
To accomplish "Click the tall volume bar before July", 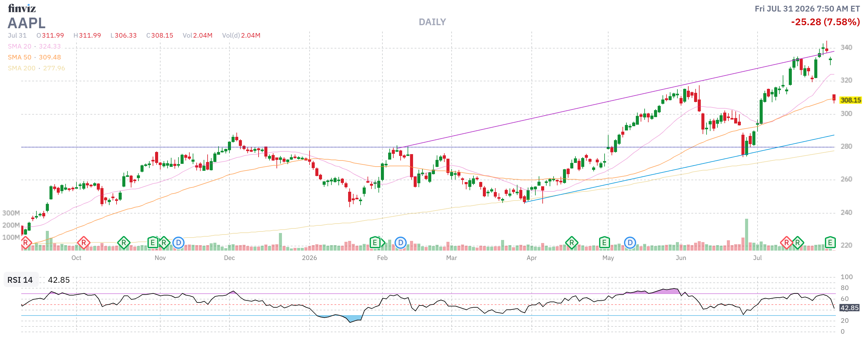I will [746, 235].
